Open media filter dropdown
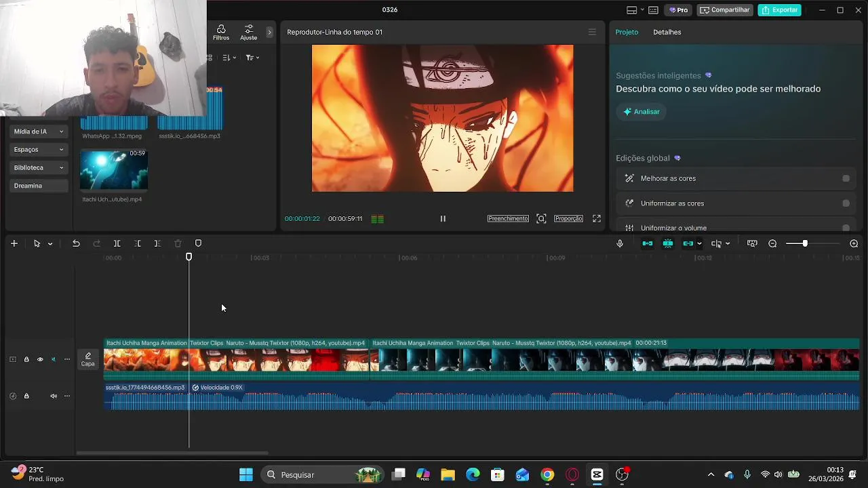The width and height of the screenshot is (868, 488). [x=252, y=58]
